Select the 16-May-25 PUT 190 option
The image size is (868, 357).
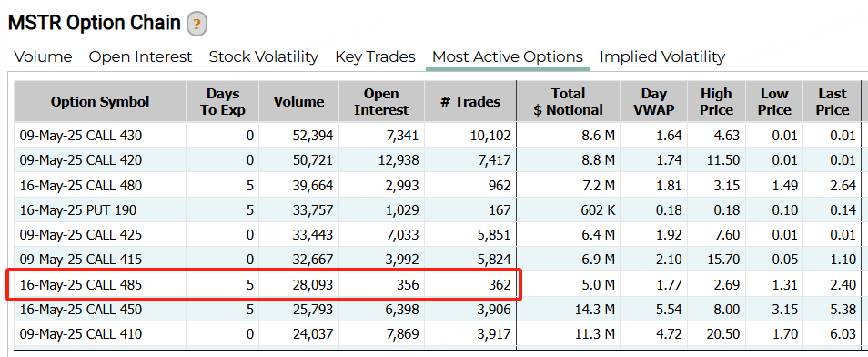[x=438, y=210]
